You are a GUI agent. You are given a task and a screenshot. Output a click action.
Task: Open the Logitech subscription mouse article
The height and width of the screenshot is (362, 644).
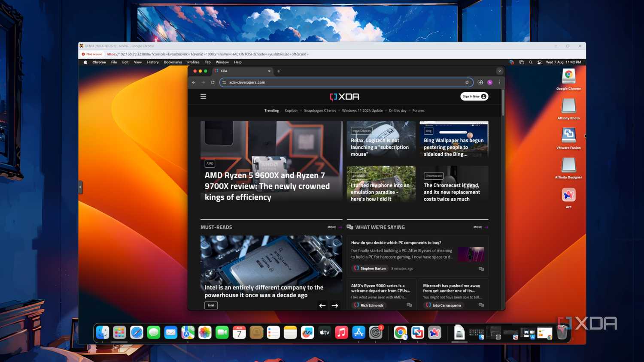pyautogui.click(x=380, y=147)
